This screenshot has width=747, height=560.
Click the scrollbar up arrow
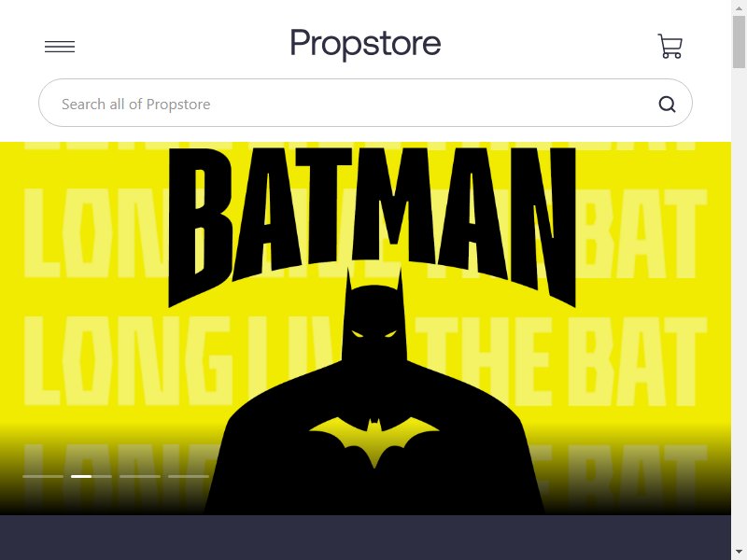click(739, 6)
